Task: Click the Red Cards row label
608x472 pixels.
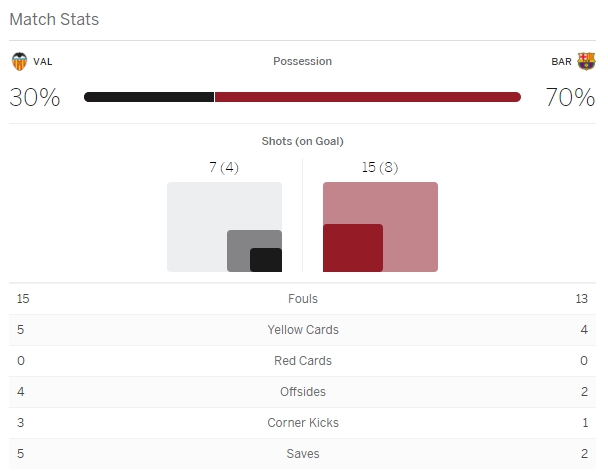Action: pos(302,360)
